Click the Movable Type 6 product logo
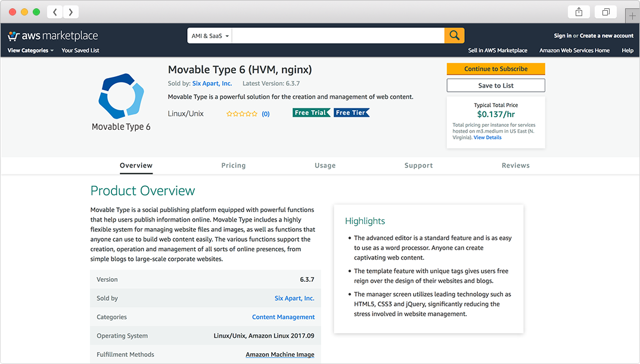Viewport: 640px width, 364px height. (121, 102)
